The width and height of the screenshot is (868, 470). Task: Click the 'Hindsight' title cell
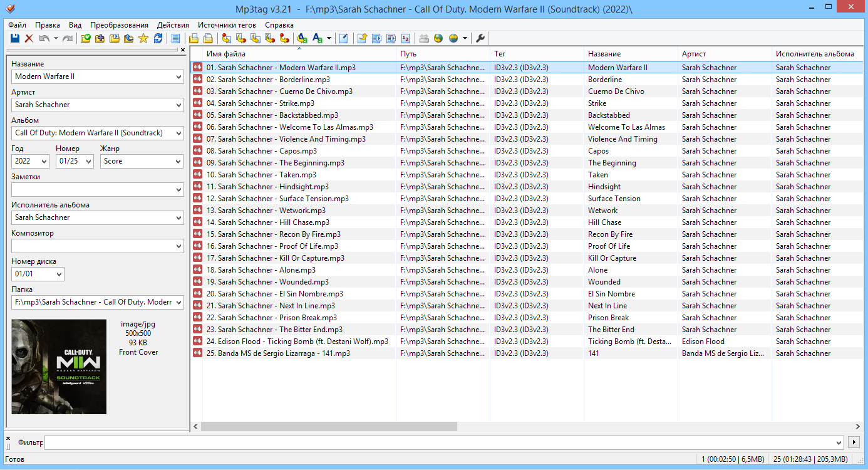tap(604, 187)
